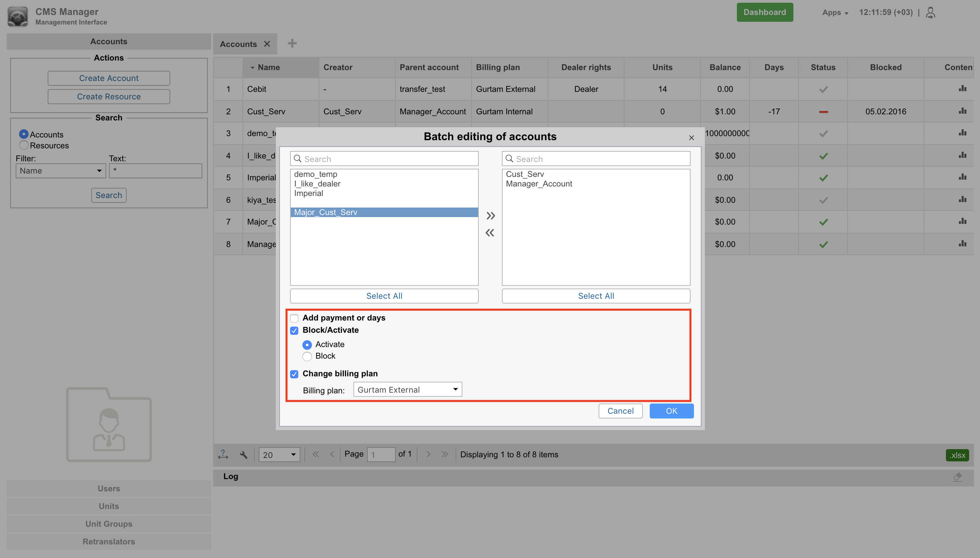Click the eraser icon in Log panel

pos(958,477)
